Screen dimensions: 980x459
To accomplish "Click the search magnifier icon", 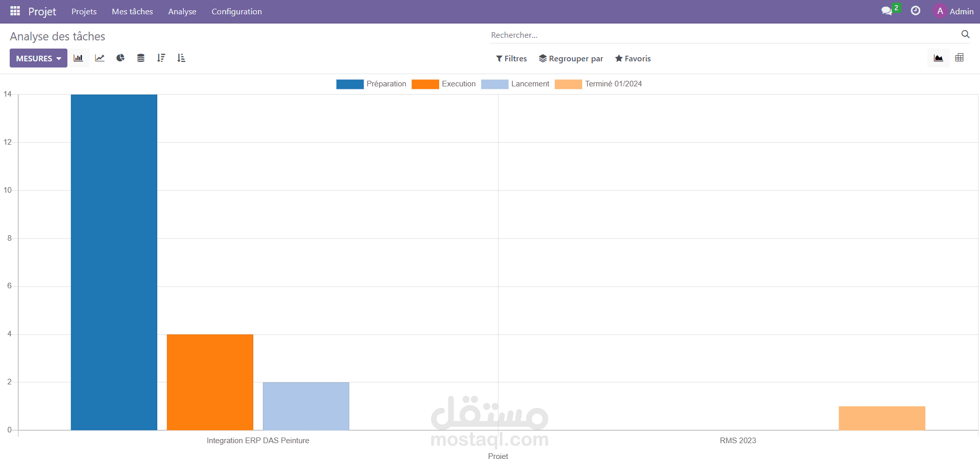I will pyautogui.click(x=965, y=34).
